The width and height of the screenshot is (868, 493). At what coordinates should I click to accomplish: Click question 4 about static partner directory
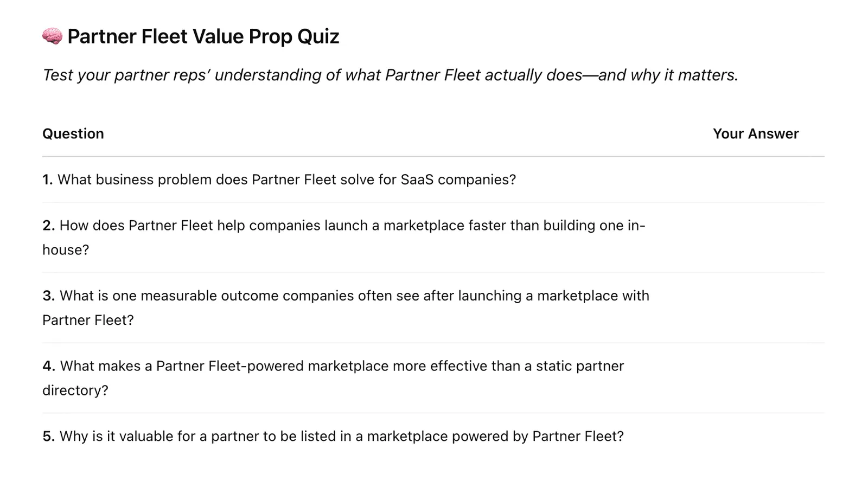coord(333,378)
